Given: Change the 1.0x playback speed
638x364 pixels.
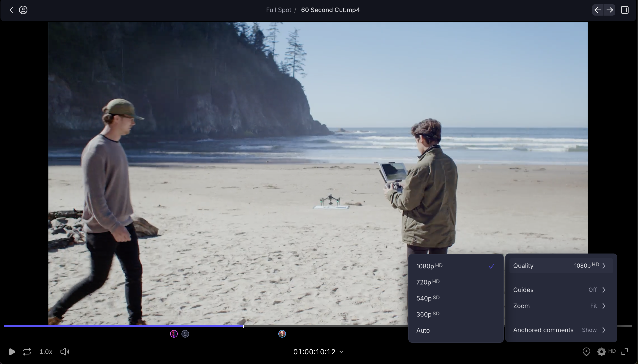Looking at the screenshot, I should click(x=46, y=352).
